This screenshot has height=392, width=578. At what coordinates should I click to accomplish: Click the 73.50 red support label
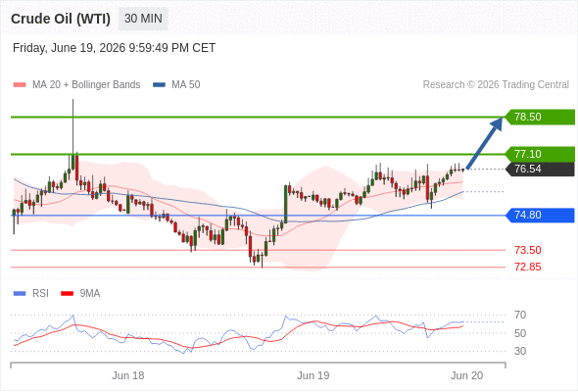[527, 250]
